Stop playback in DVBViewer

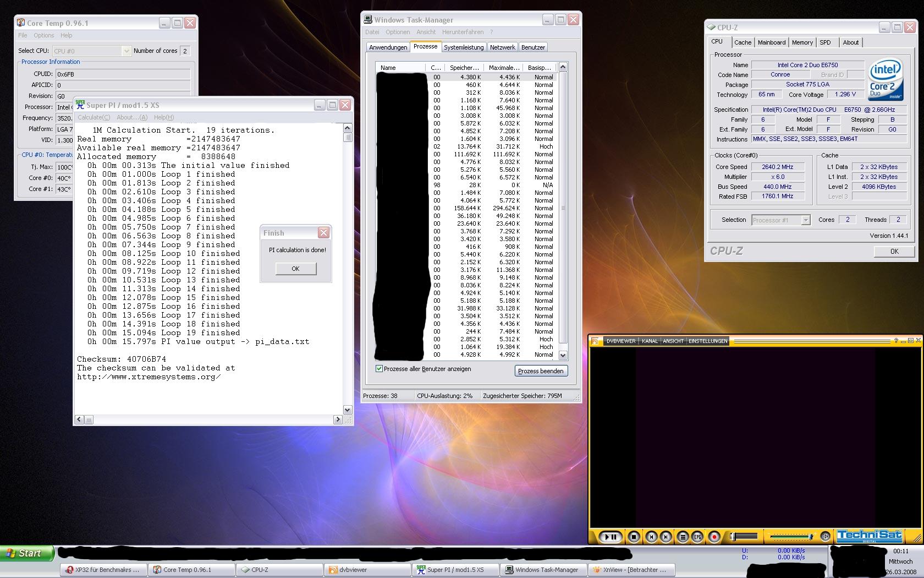coord(634,536)
